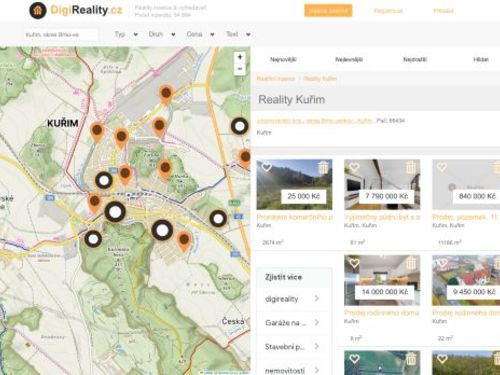Click the DigiReality house logo icon

pos(38,10)
